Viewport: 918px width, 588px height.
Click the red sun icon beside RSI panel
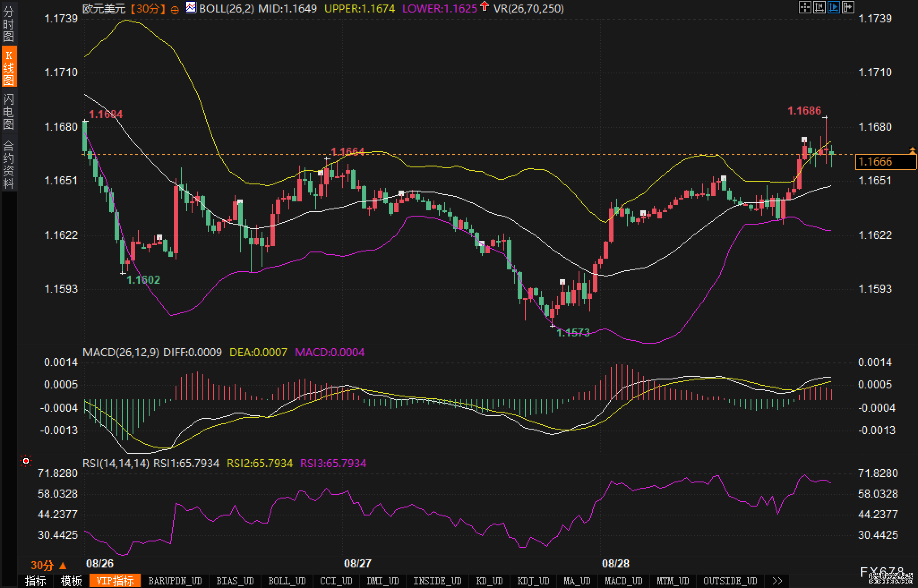pyautogui.click(x=26, y=461)
